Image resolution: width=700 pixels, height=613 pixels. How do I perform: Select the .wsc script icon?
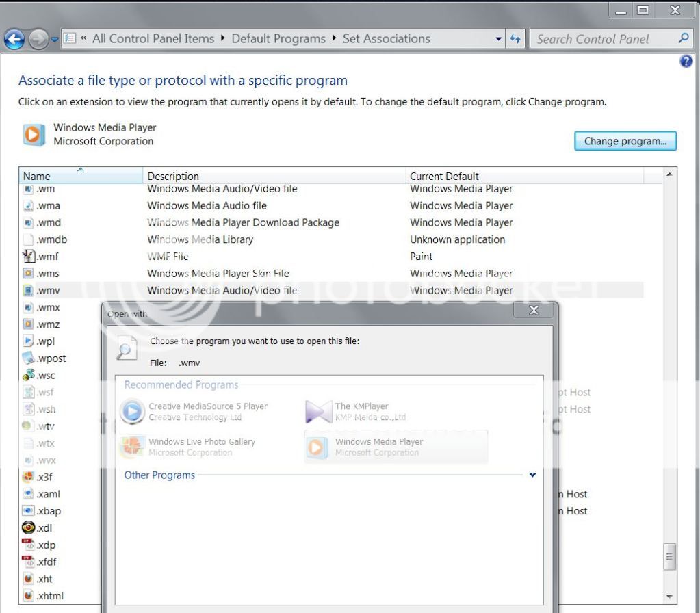pyautogui.click(x=28, y=375)
